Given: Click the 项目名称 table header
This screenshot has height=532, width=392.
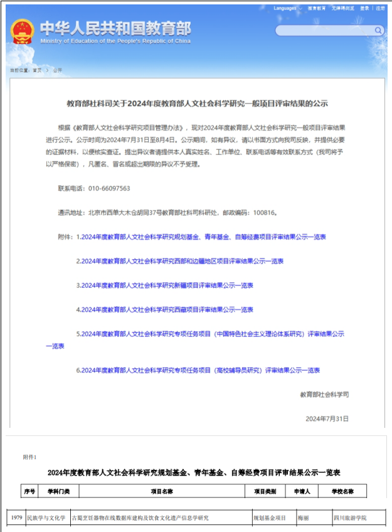Looking at the screenshot, I should (x=162, y=491).
